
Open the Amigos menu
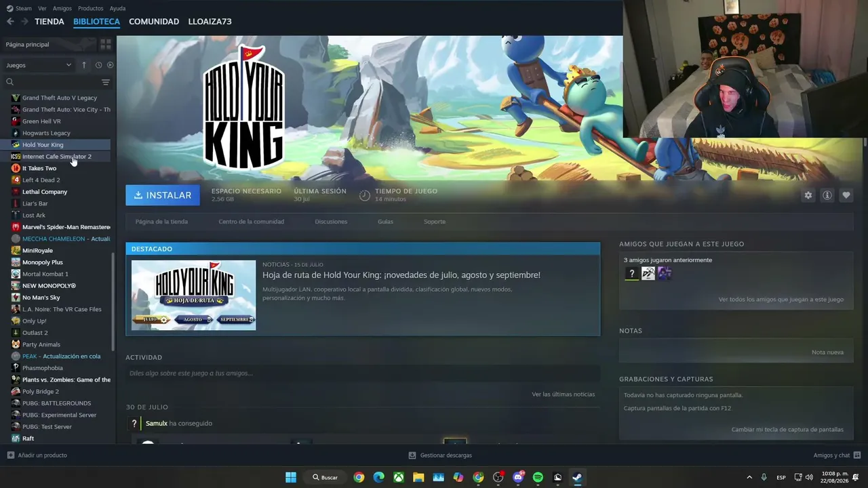click(62, 8)
